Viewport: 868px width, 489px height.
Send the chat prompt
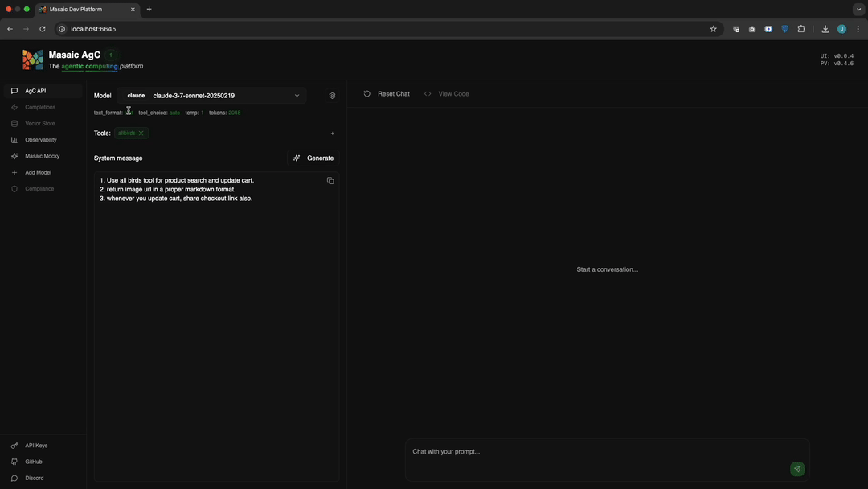pos(797,469)
